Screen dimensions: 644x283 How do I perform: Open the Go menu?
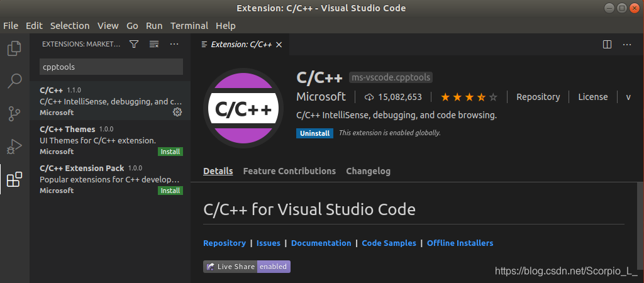[132, 25]
